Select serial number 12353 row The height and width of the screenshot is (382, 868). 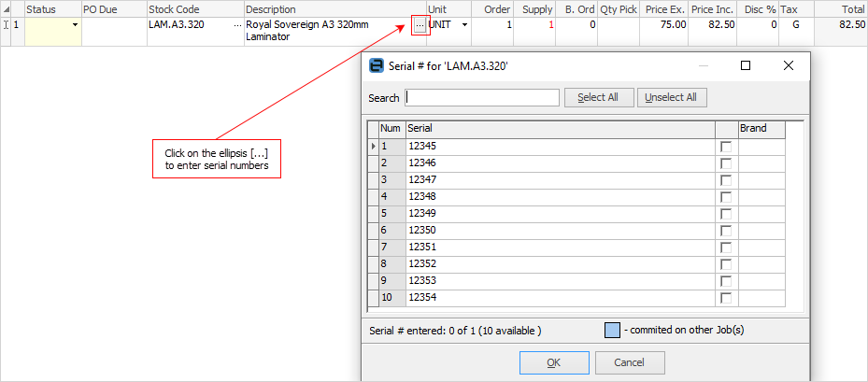tap(561, 281)
